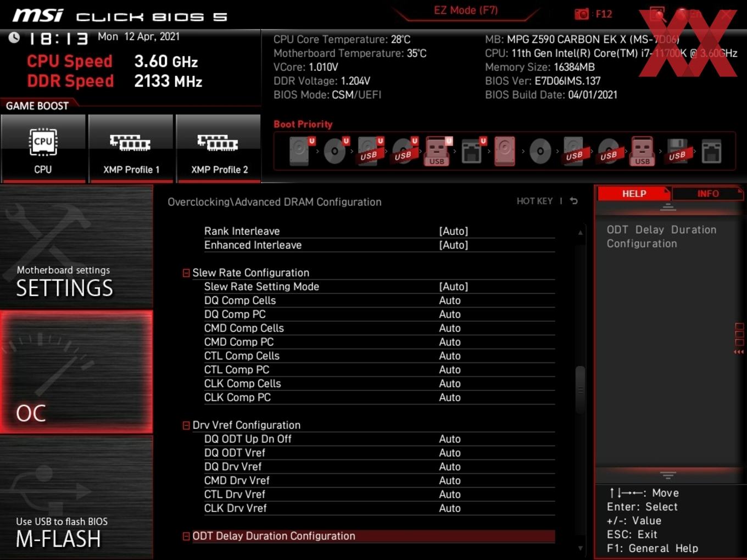Click the settings list scrollbar thumb
The width and height of the screenshot is (747, 560).
pyautogui.click(x=580, y=390)
